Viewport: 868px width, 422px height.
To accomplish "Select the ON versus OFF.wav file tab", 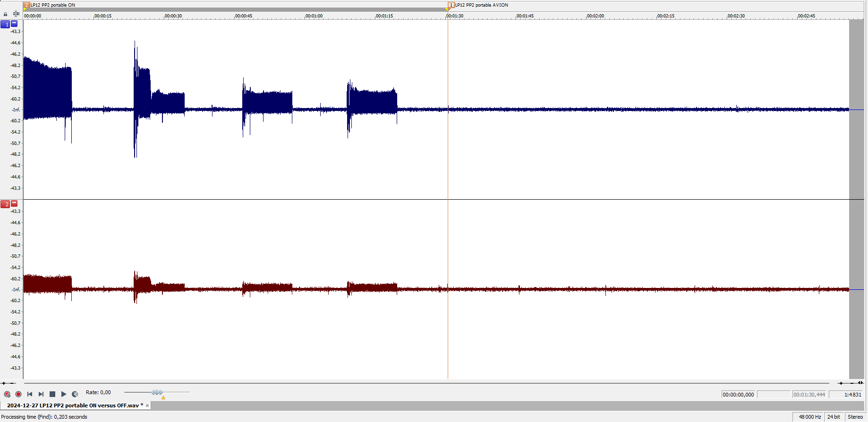I will (x=73, y=405).
